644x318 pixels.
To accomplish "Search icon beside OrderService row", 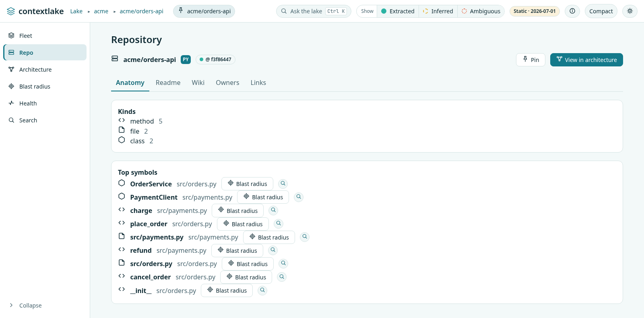I will 283,184.
